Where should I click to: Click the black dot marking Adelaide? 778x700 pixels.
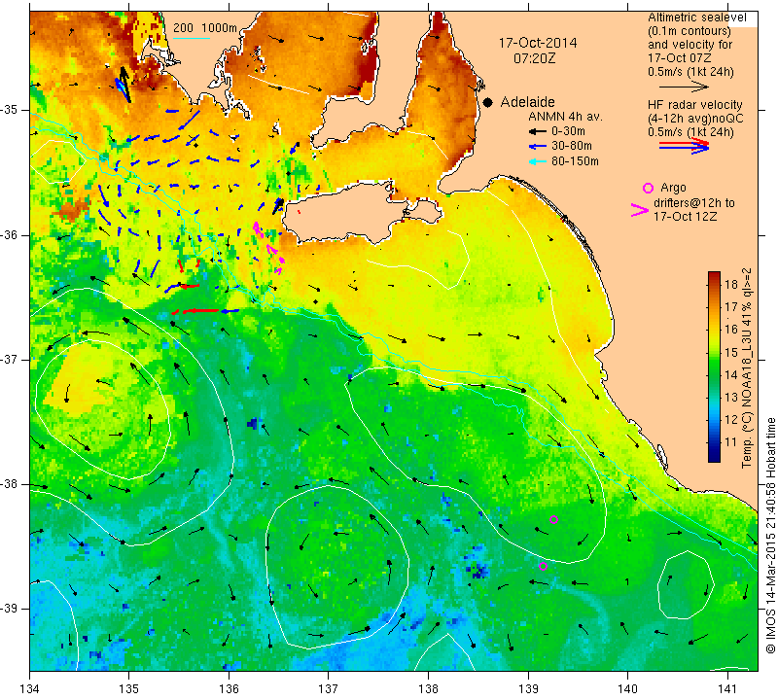coord(488,102)
